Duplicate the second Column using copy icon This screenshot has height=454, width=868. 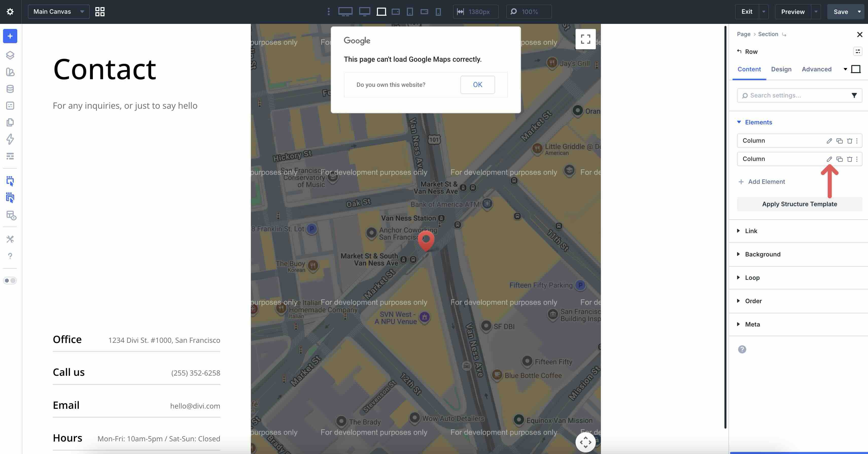click(x=839, y=159)
